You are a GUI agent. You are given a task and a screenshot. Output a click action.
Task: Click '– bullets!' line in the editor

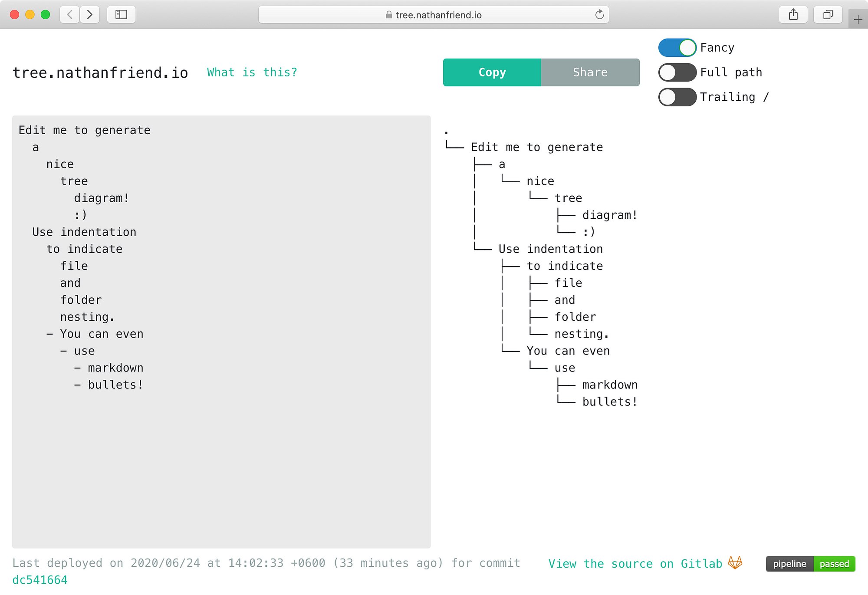click(108, 385)
